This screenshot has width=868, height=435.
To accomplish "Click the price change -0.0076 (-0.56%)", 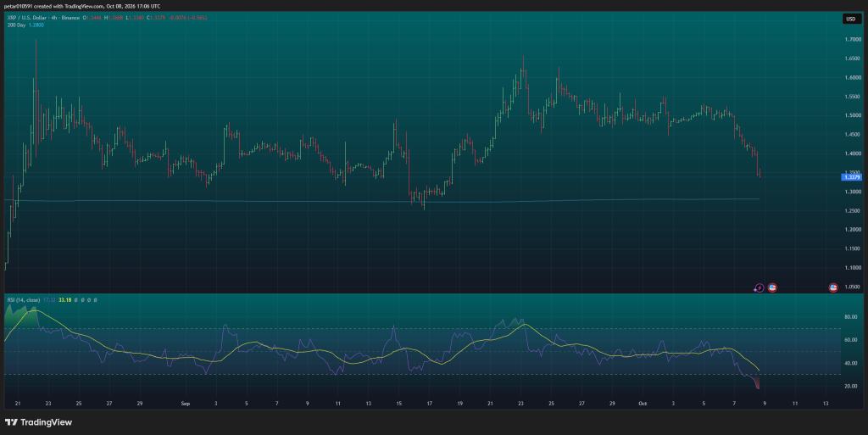I will (x=187, y=18).
